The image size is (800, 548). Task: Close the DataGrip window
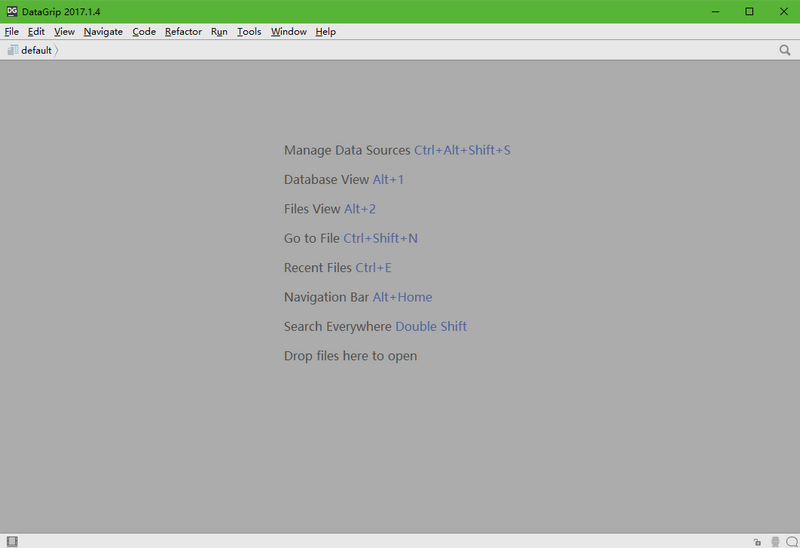pos(784,11)
